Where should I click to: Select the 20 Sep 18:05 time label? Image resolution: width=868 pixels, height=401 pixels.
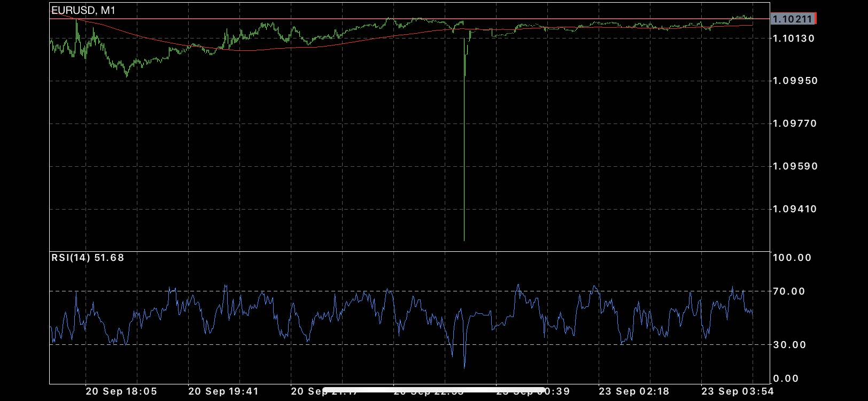121,391
